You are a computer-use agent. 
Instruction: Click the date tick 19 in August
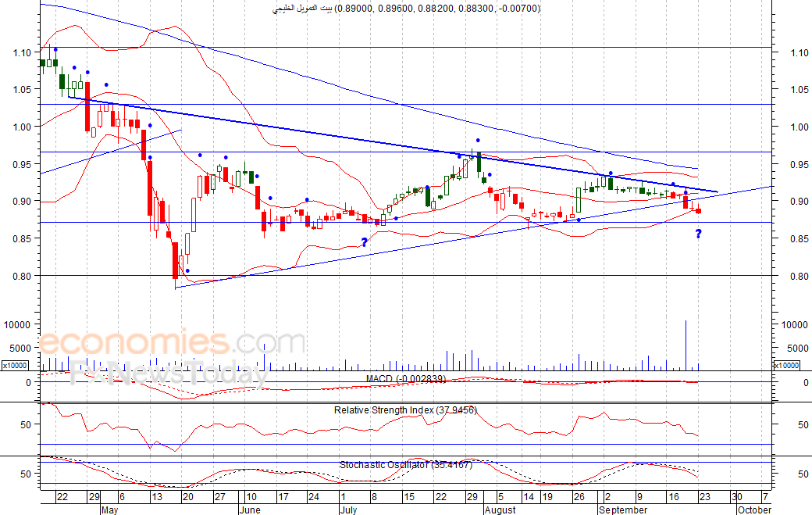(547, 497)
